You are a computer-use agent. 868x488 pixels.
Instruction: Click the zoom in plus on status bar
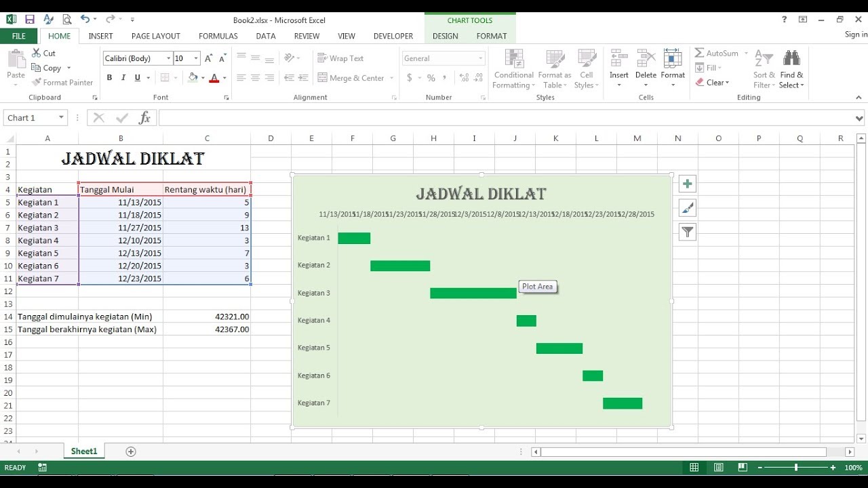(833, 468)
